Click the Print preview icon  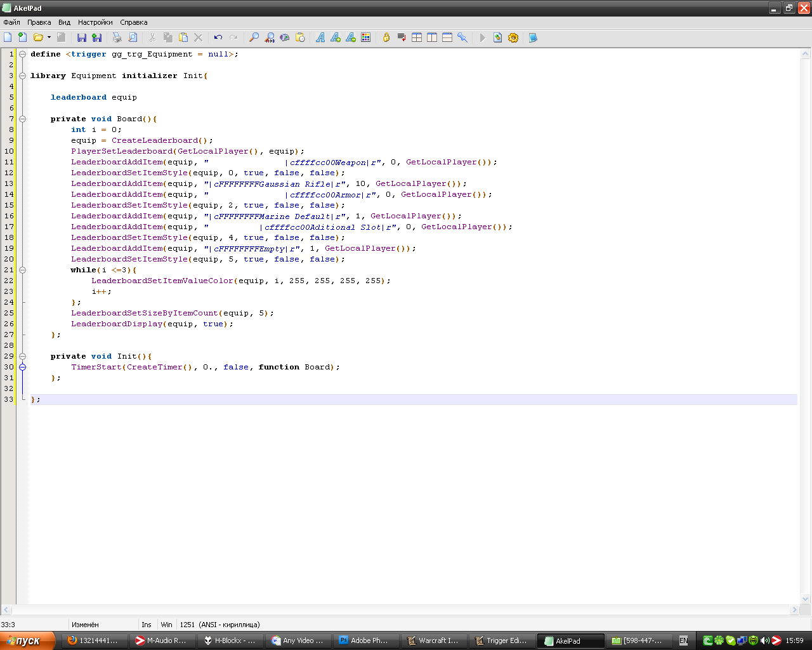[133, 38]
